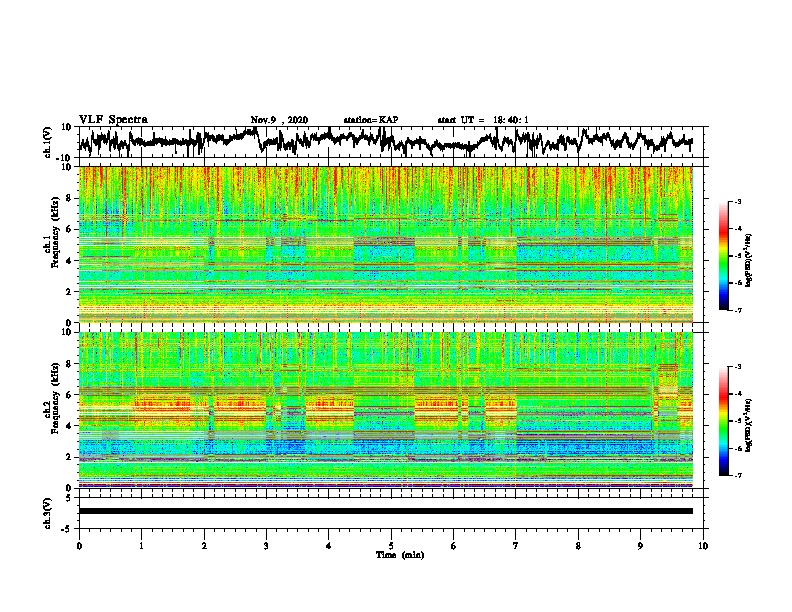Click the "VLF Spectra" plot title
The width and height of the screenshot is (792, 612).
(x=113, y=120)
